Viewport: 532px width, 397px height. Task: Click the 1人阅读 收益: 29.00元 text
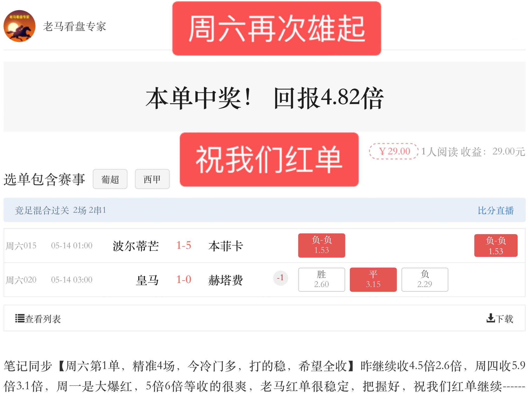coord(473,152)
